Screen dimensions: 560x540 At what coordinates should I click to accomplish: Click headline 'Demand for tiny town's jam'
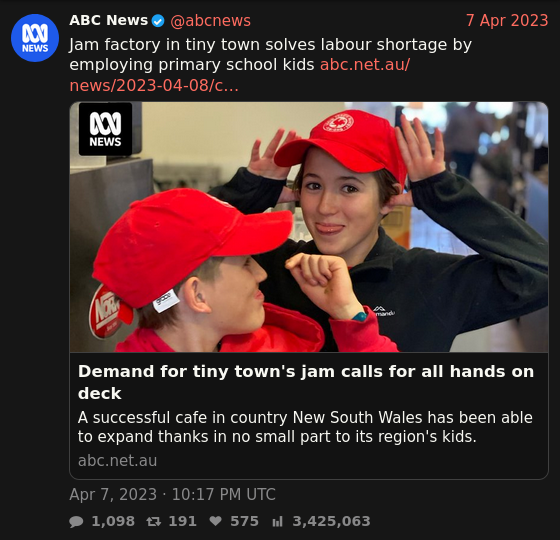point(306,382)
